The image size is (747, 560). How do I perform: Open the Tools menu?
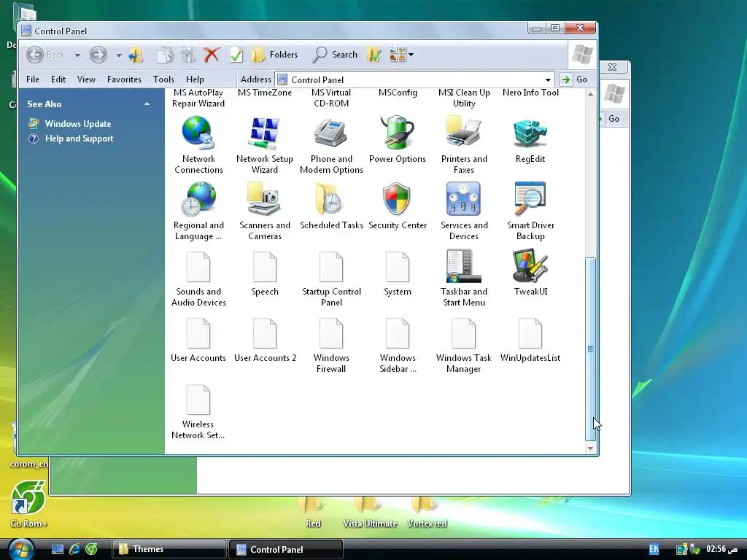point(163,79)
